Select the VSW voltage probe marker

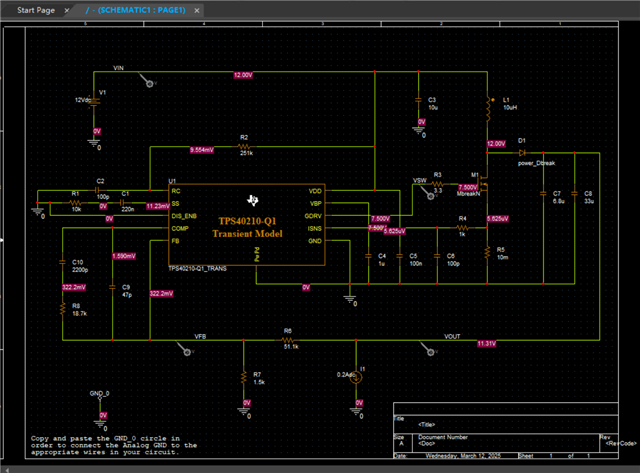(427, 192)
